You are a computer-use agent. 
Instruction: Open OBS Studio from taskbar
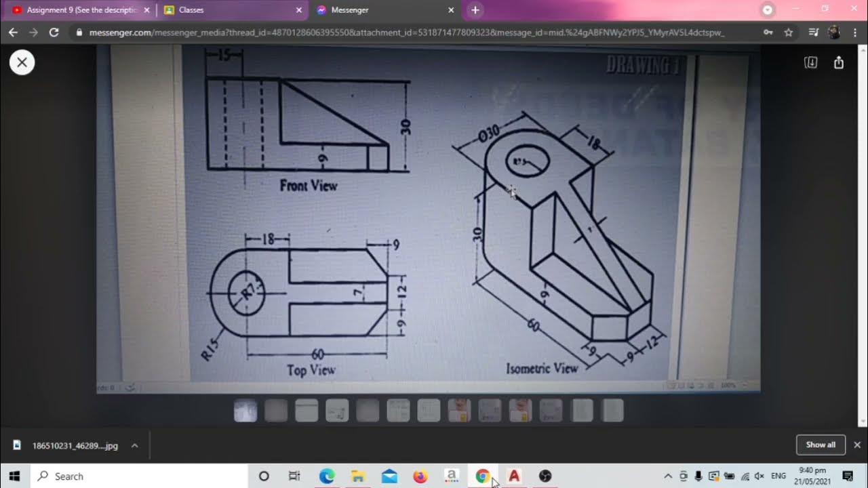click(545, 476)
